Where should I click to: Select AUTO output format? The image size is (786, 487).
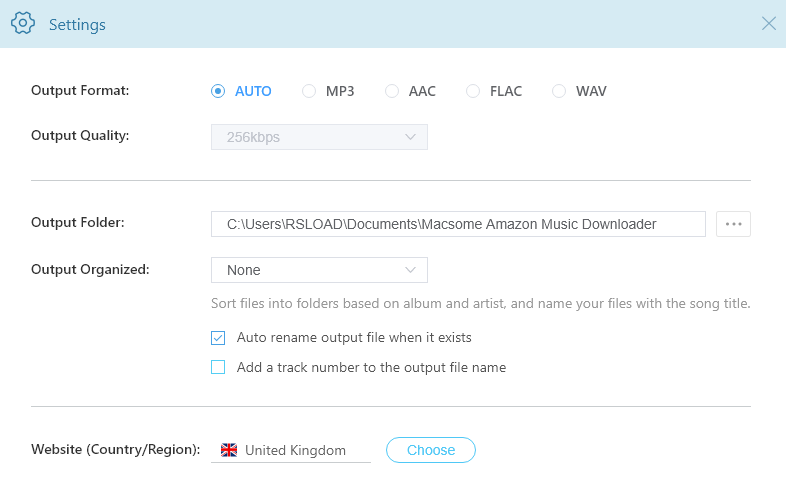pos(218,91)
